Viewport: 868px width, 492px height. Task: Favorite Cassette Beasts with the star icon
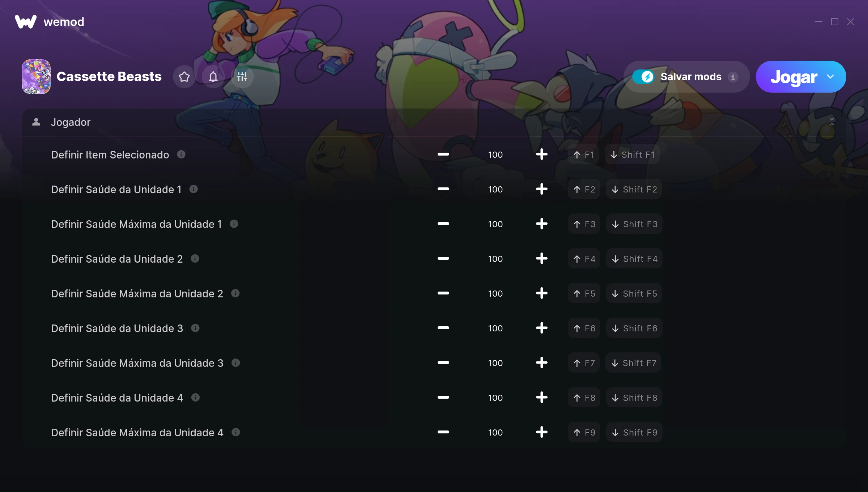[184, 77]
